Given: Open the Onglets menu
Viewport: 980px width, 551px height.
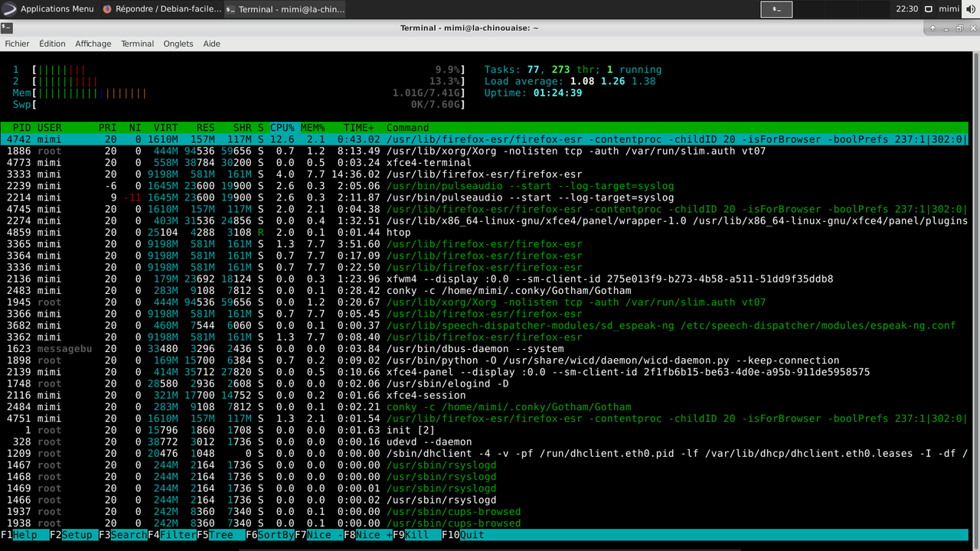Looking at the screenshot, I should pos(178,44).
